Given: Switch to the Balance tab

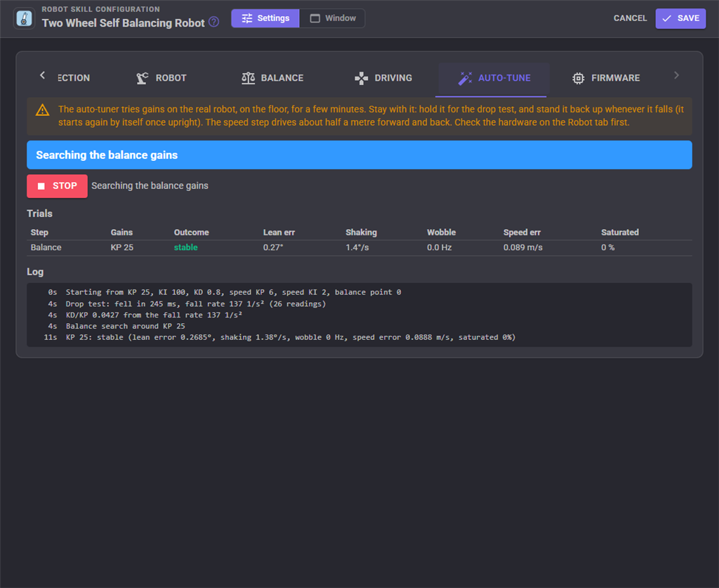Looking at the screenshot, I should point(272,78).
